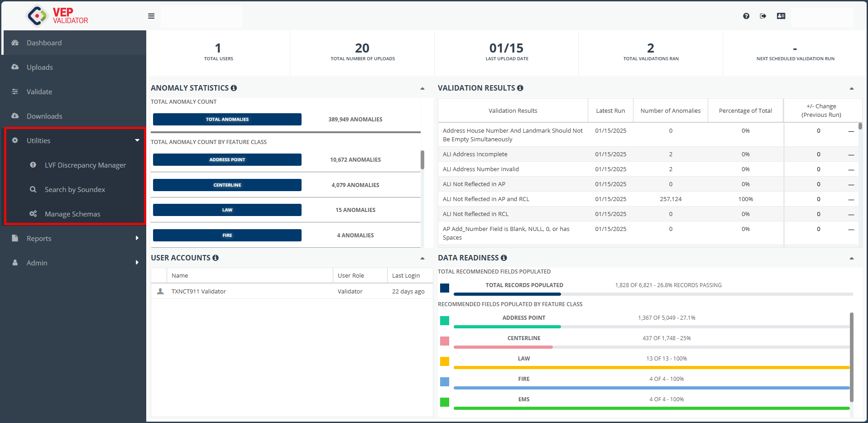Click the User Accounts info icon

[x=216, y=258]
